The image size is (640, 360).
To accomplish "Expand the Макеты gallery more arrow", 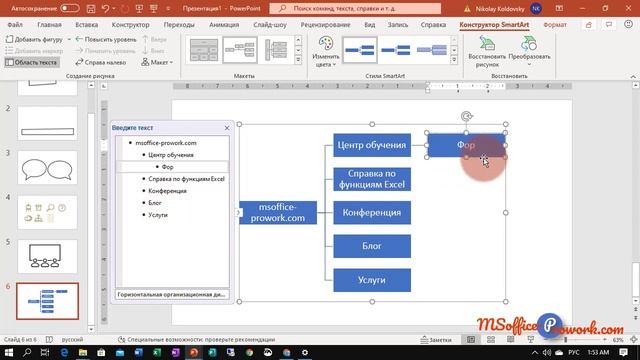I will tap(298, 60).
